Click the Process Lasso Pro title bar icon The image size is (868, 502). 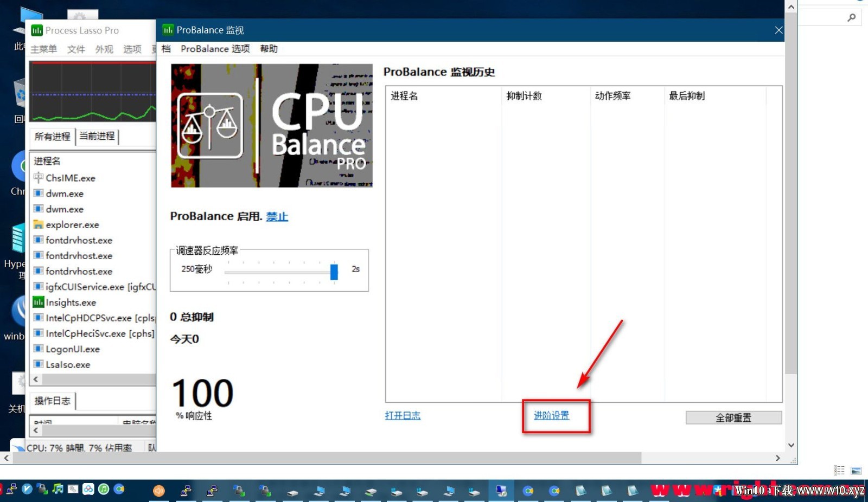37,30
